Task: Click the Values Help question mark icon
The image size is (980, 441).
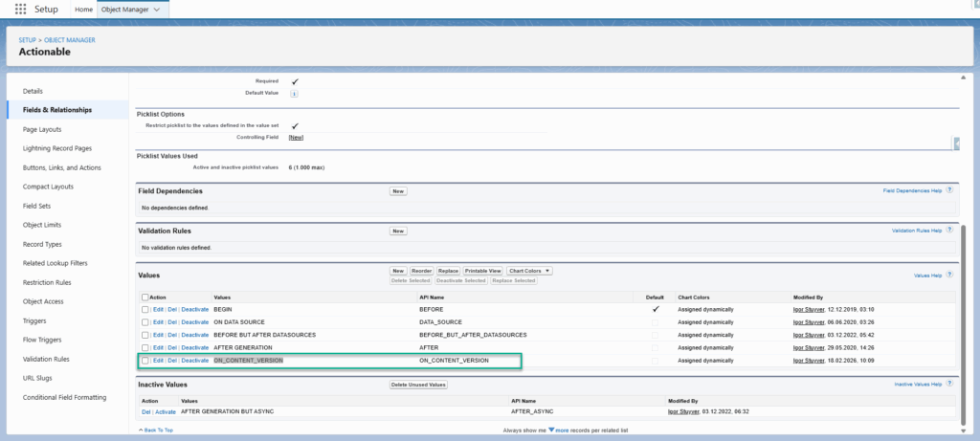Action: click(949, 276)
